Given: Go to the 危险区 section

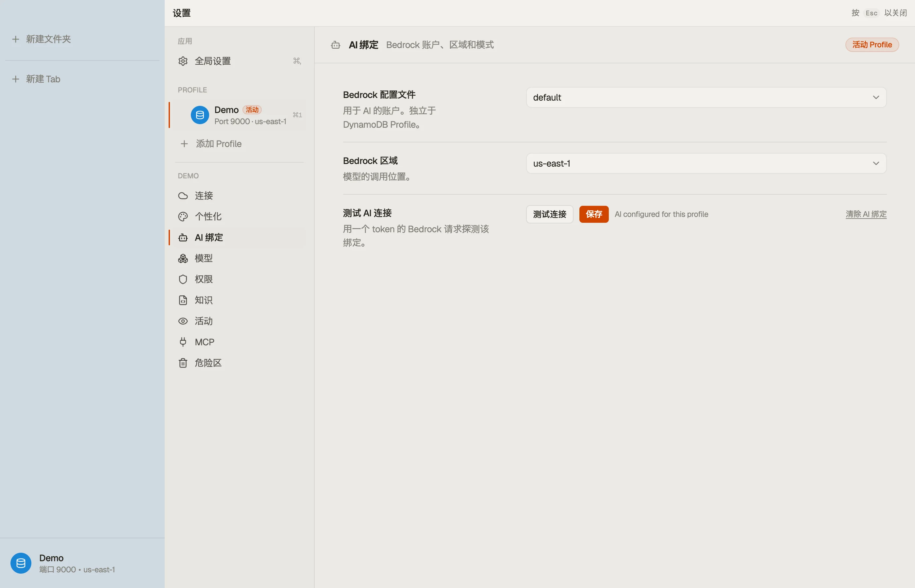Looking at the screenshot, I should tap(240, 363).
